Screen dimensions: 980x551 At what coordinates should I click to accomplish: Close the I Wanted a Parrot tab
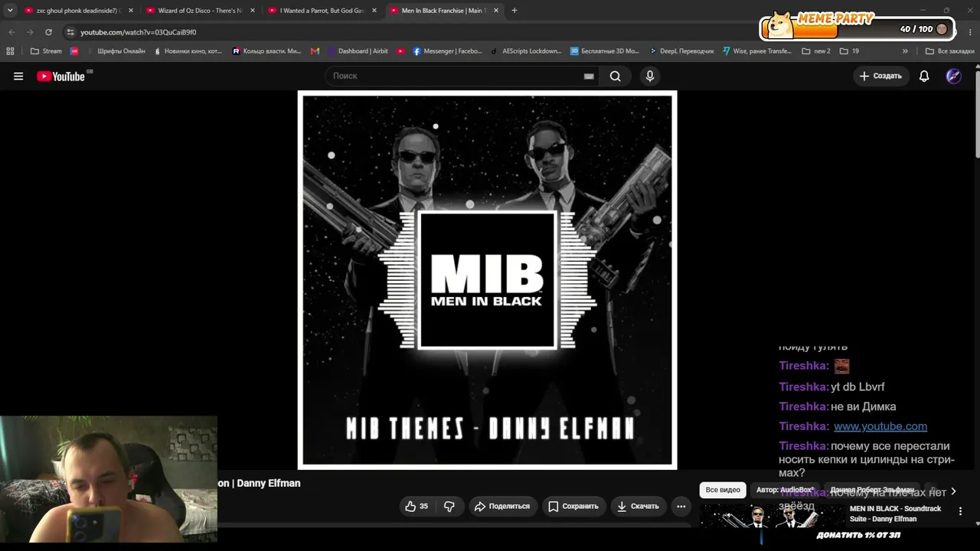[x=374, y=11]
